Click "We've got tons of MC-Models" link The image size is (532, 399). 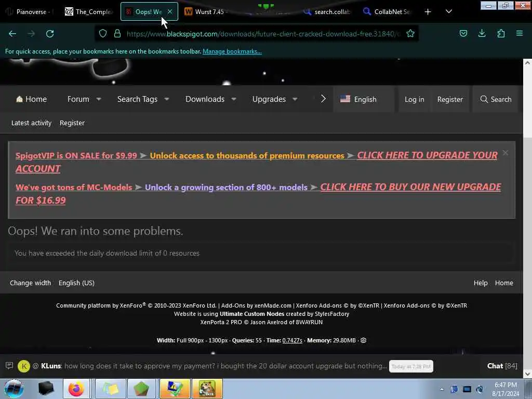coord(74,187)
